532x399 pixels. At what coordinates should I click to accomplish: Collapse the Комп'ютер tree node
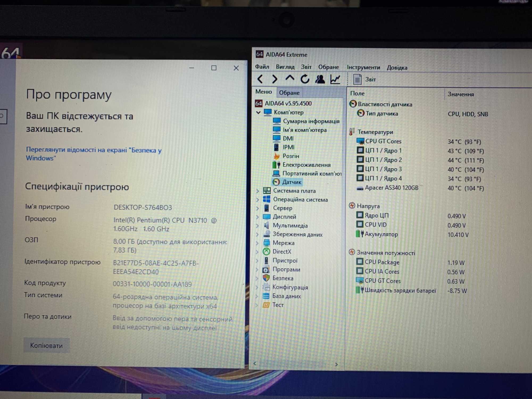pos(258,113)
